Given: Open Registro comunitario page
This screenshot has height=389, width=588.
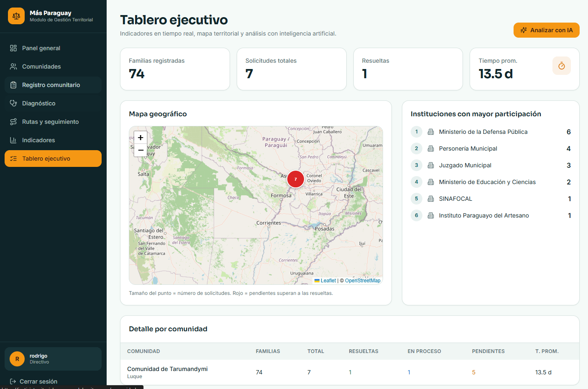Looking at the screenshot, I should point(53,85).
